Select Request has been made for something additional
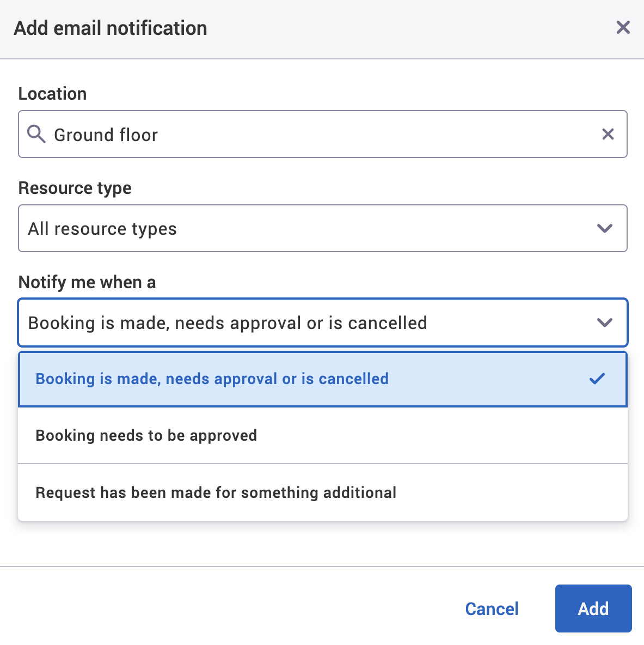This screenshot has height=645, width=644. pos(216,492)
